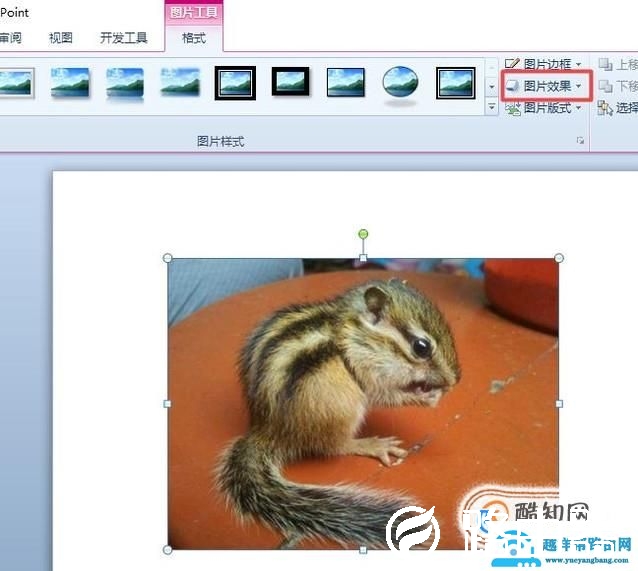Click the 图片版式 icon
Viewport: 638px width, 571px height.
point(512,108)
